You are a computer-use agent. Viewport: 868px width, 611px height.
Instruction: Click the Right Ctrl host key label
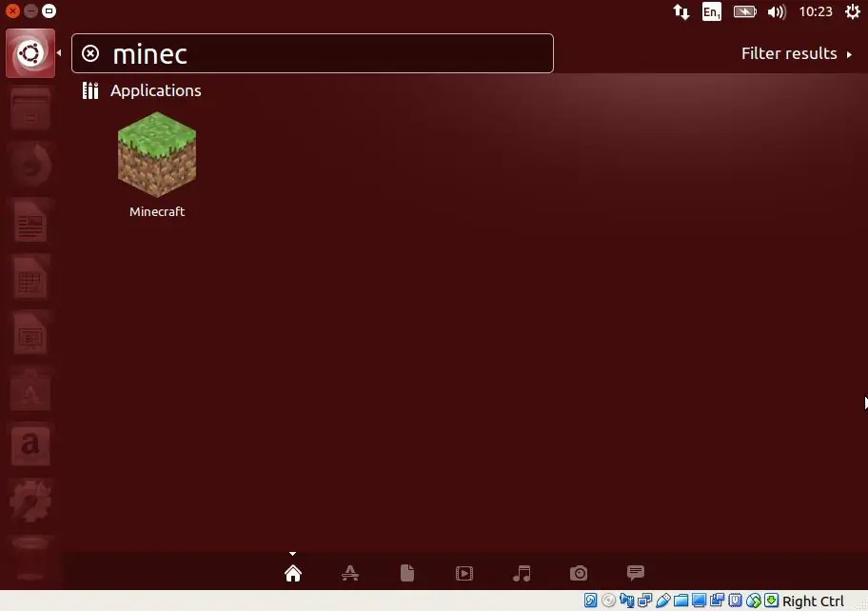813,601
